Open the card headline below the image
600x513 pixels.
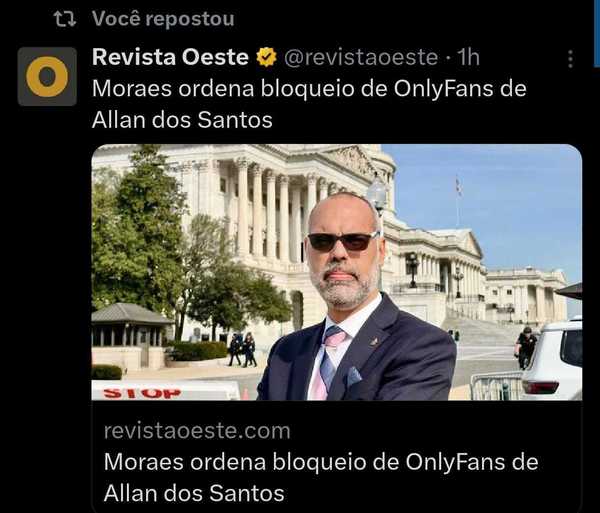(x=321, y=477)
